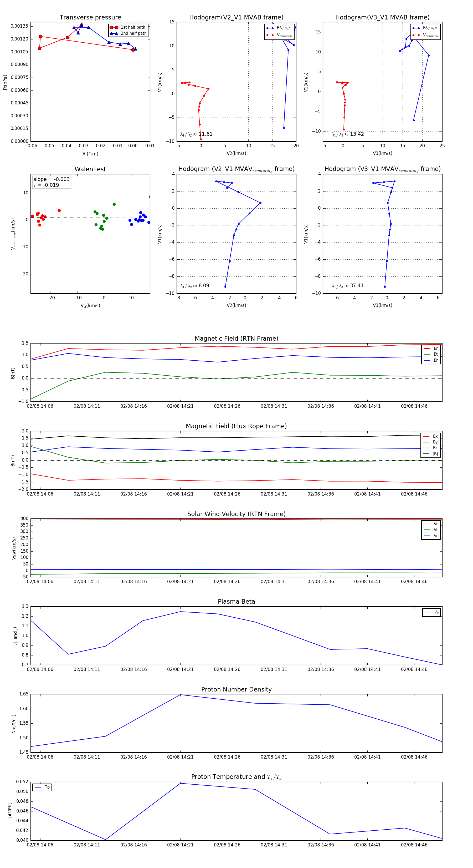Select the '1st half path' legend entry
The height and width of the screenshot is (868, 473).
128,27
